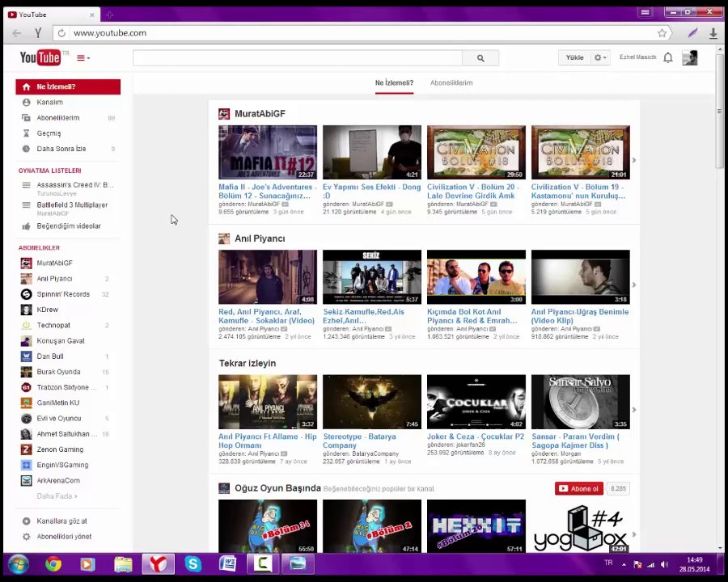Open volume speaker icon in tray
This screenshot has width=728, height=582.
[664, 565]
